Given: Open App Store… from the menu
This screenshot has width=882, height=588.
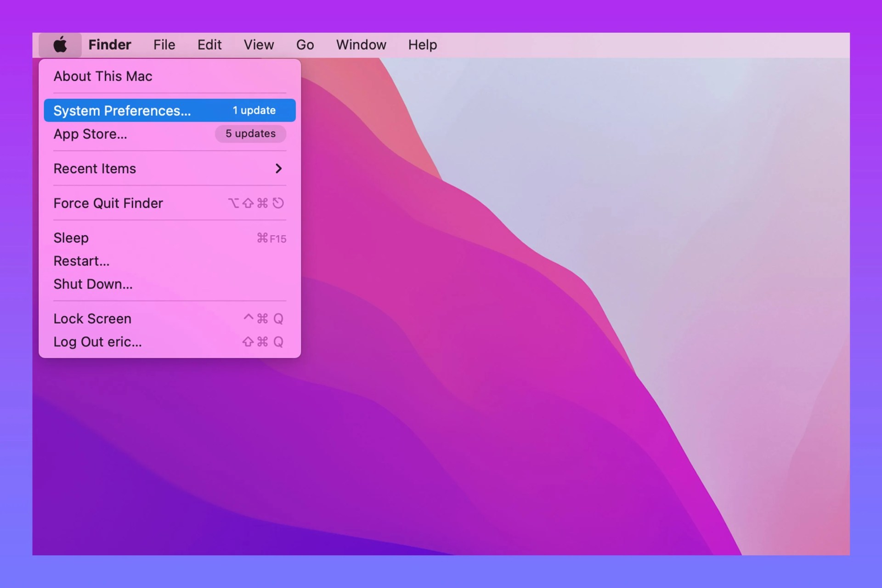Looking at the screenshot, I should 170,134.
